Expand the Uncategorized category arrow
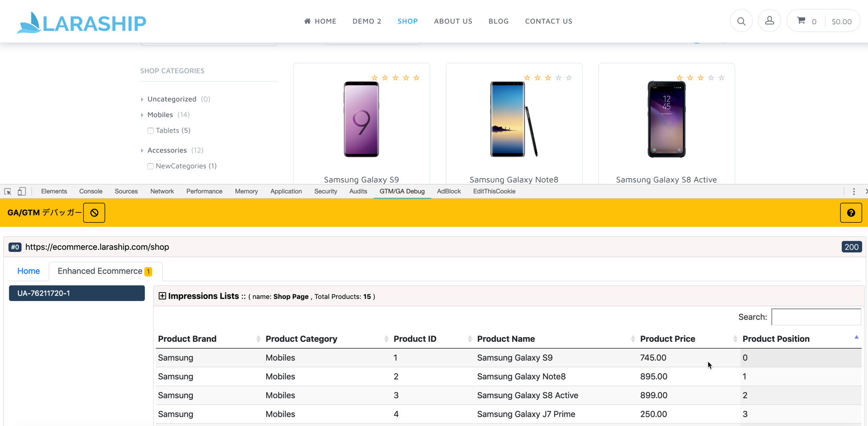 [x=142, y=99]
